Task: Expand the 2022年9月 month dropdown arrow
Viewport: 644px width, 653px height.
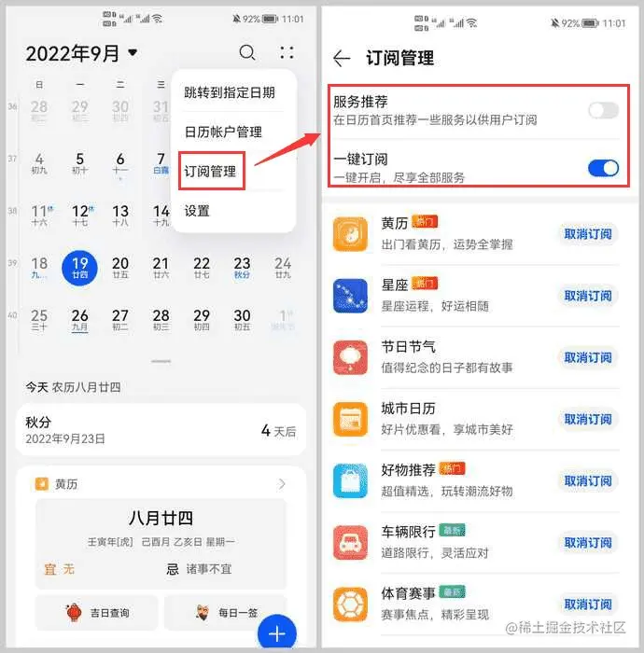Action: pyautogui.click(x=133, y=52)
